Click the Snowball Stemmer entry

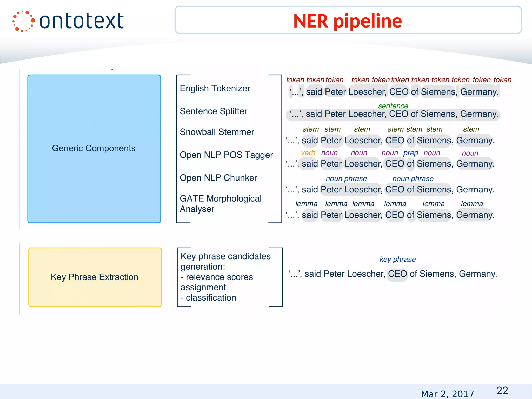217,132
